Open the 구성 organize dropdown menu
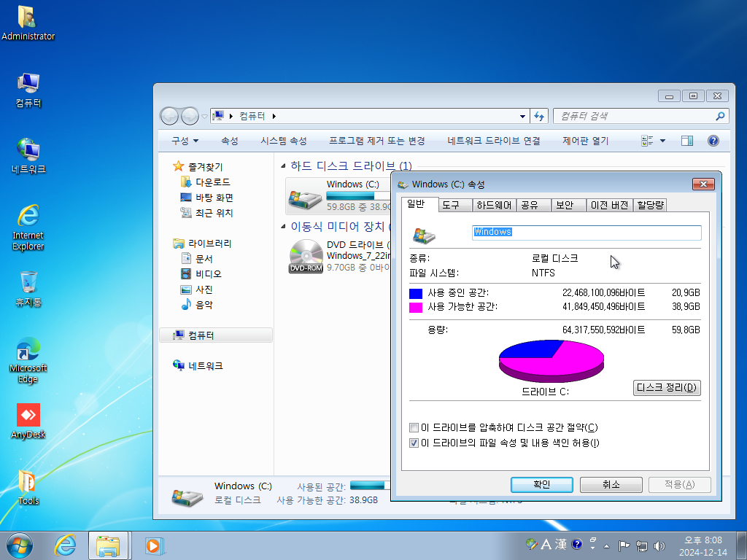The image size is (747, 560). [185, 141]
